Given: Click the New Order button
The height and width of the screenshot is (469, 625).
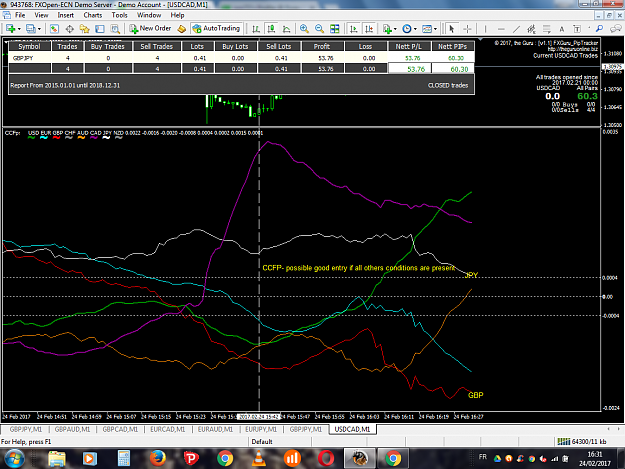Looking at the screenshot, I should [150, 28].
